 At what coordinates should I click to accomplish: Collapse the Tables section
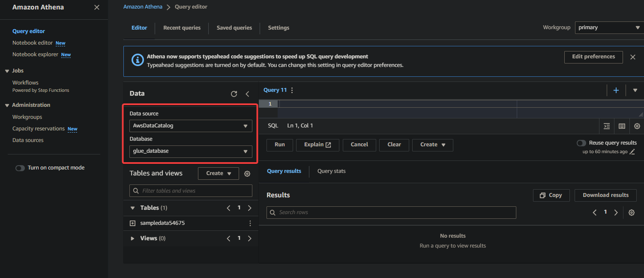[x=132, y=208]
